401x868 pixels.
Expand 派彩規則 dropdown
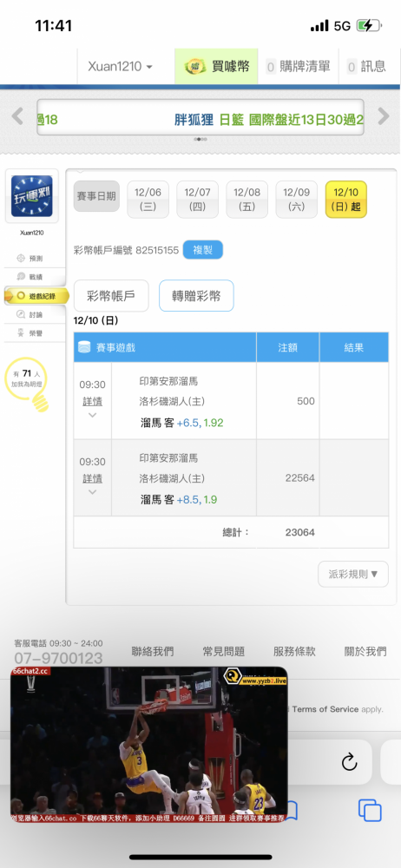point(353,574)
